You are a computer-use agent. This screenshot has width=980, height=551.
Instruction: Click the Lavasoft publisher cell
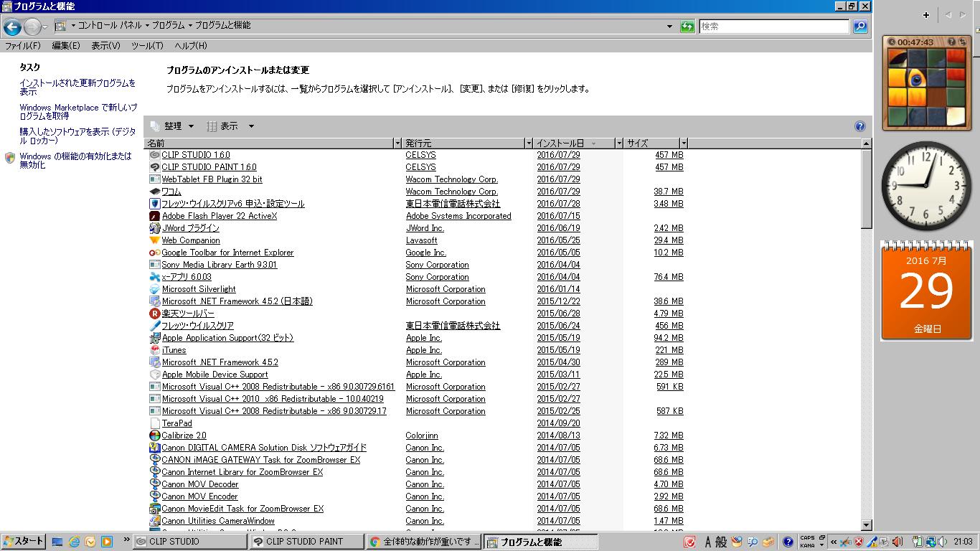423,240
